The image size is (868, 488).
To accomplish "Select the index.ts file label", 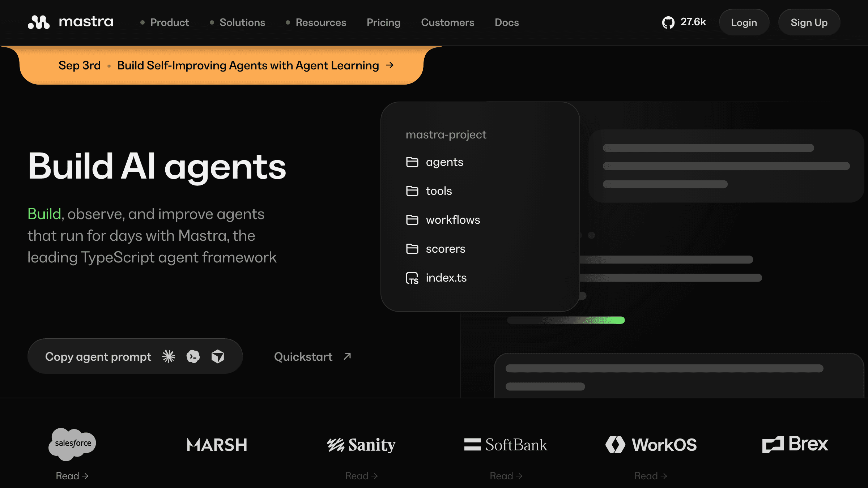I will coord(446,278).
